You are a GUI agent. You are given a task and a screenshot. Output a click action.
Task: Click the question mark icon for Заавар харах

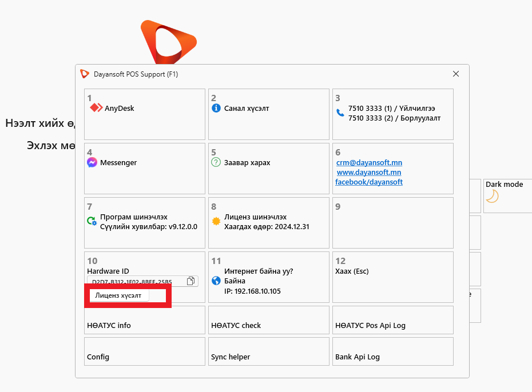pos(216,162)
